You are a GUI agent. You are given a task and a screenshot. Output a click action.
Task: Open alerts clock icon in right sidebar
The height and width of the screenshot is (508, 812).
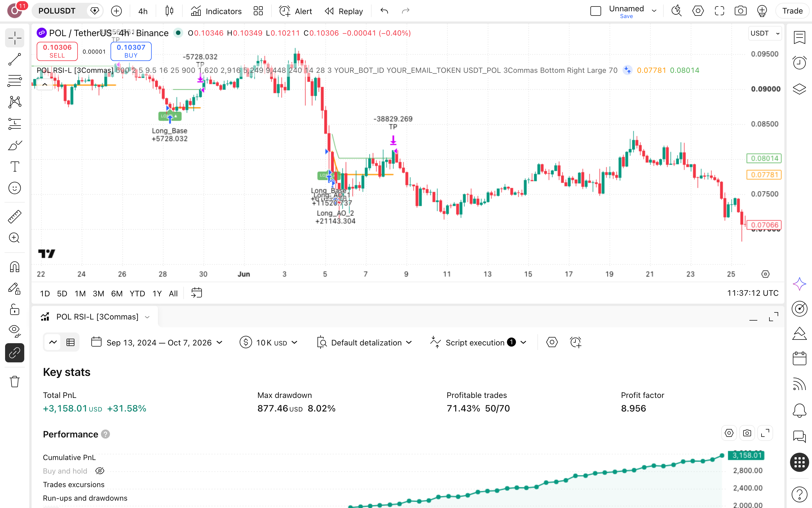click(x=799, y=63)
